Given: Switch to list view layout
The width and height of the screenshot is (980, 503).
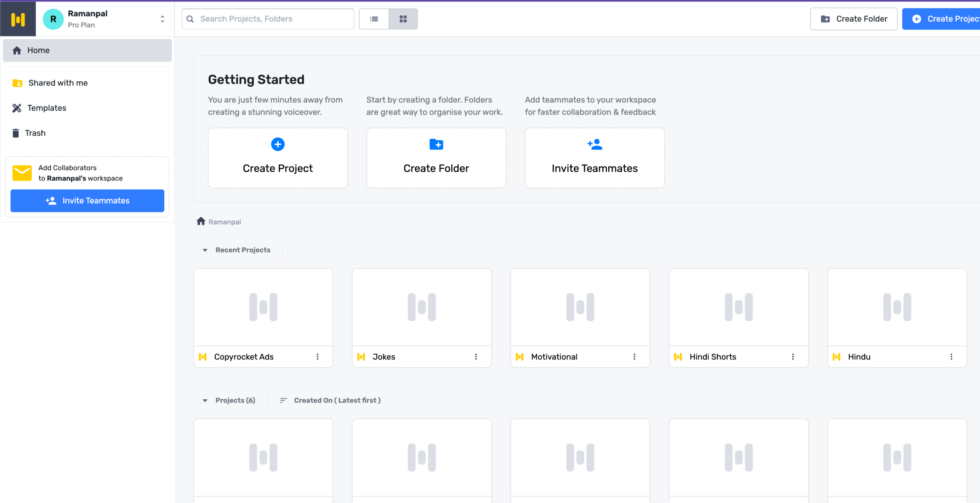Looking at the screenshot, I should pos(374,19).
